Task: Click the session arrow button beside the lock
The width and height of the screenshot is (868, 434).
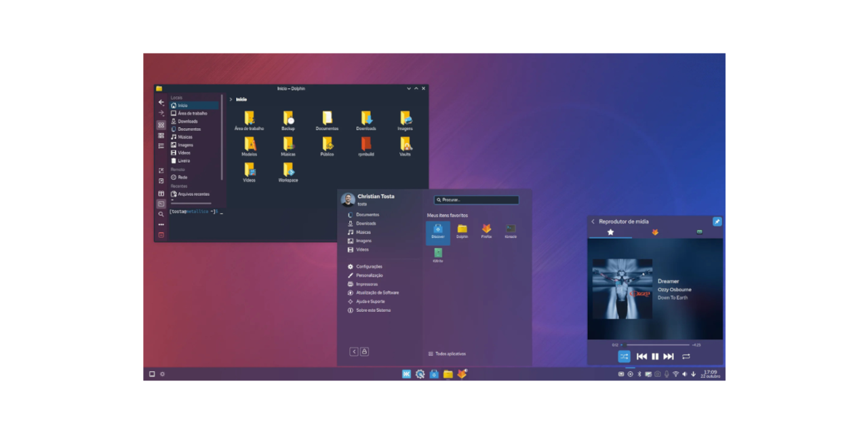Action: pos(354,352)
